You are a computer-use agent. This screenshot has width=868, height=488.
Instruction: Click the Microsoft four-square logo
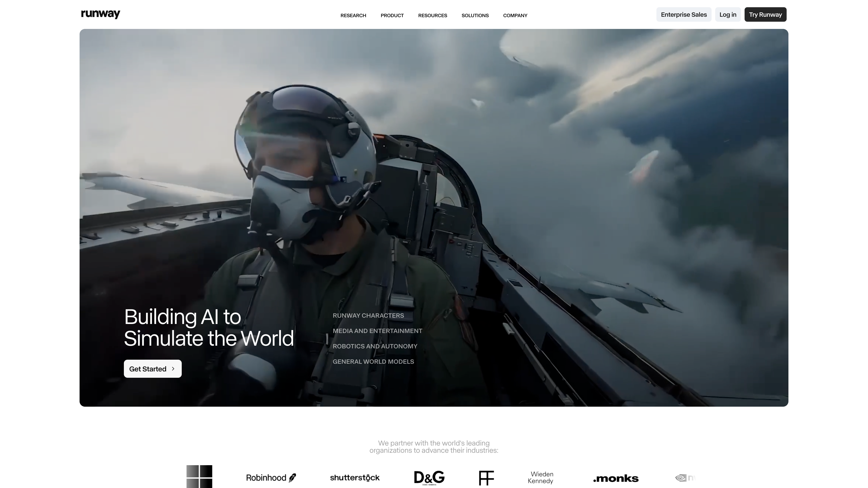tap(199, 476)
